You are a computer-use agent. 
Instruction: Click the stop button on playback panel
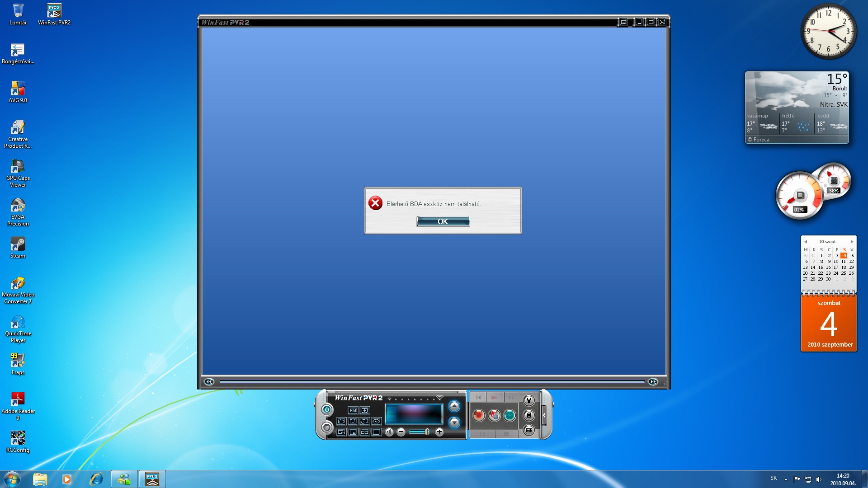506,434
